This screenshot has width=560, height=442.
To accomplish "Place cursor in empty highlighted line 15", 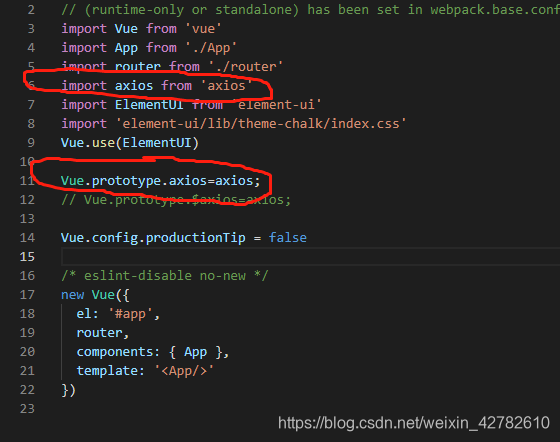I will 310,257.
